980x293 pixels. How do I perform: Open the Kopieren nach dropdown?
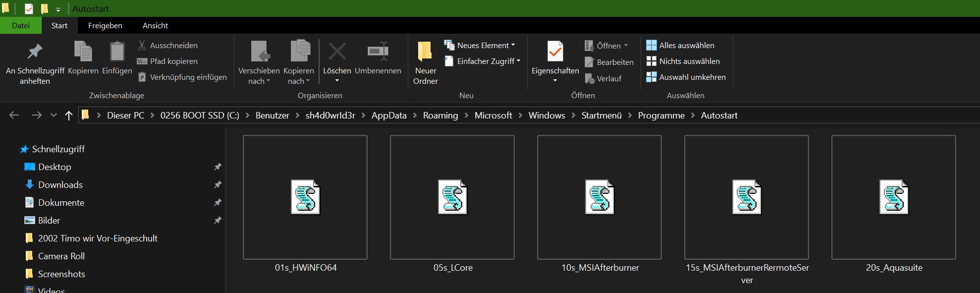(298, 62)
